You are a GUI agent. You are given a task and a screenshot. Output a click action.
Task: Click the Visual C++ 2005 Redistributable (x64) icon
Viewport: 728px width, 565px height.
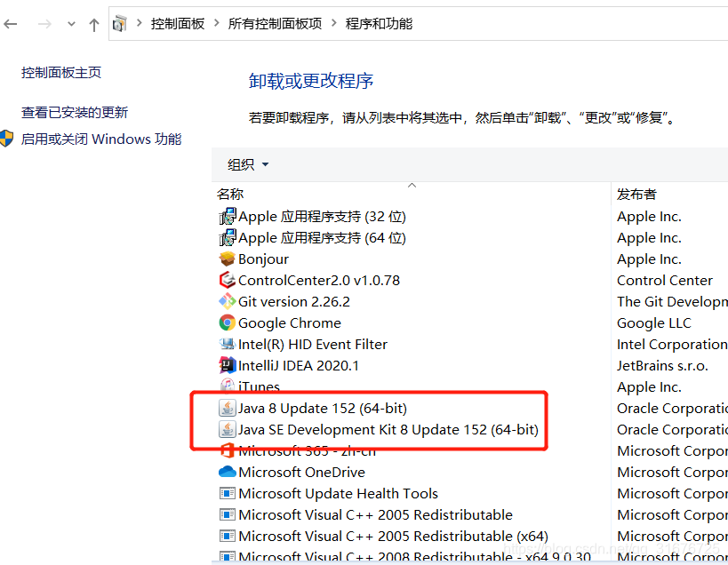tap(228, 536)
